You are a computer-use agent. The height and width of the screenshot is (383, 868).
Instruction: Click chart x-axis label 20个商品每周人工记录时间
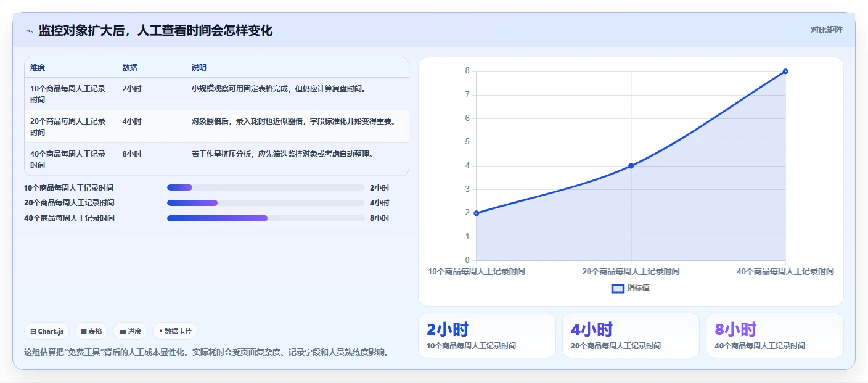click(631, 271)
